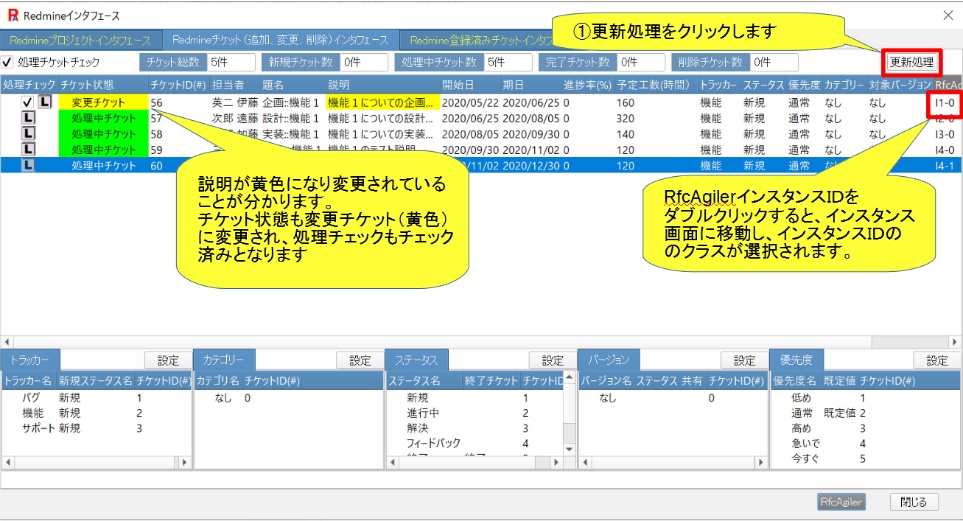The image size is (963, 521).
Task: Click the 削除チケット数 value field
Action: pos(774,62)
